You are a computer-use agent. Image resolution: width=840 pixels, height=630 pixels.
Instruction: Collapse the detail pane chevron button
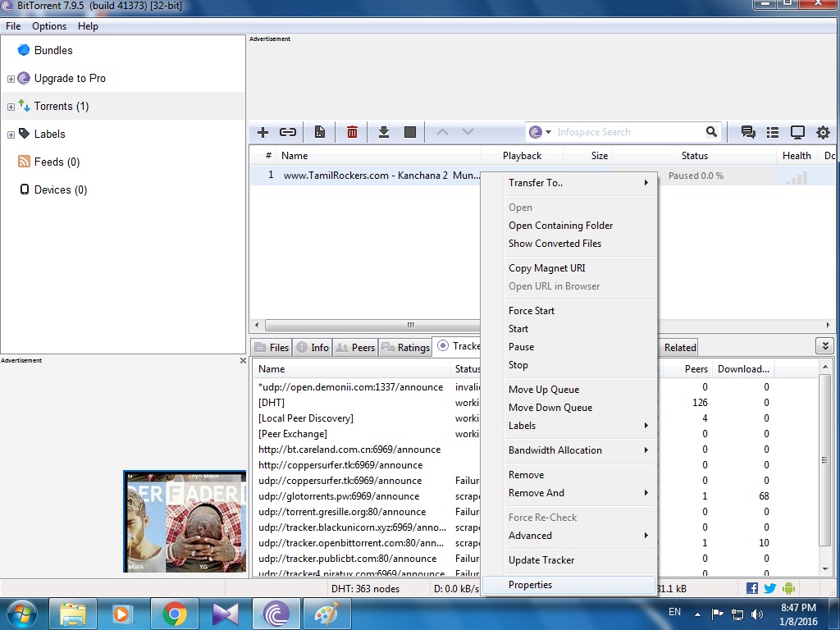(x=825, y=346)
